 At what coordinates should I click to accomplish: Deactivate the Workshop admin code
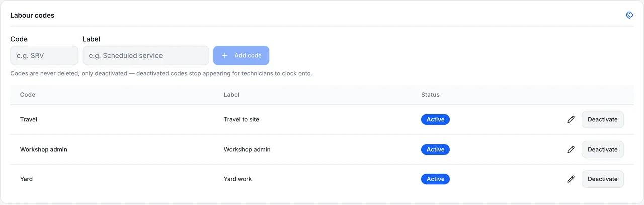click(x=602, y=150)
